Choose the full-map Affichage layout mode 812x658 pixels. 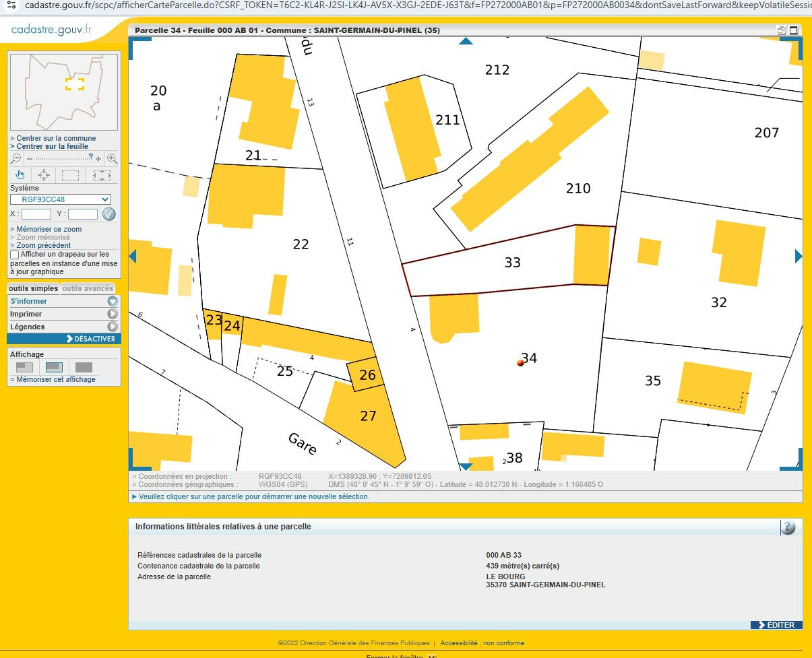click(84, 367)
